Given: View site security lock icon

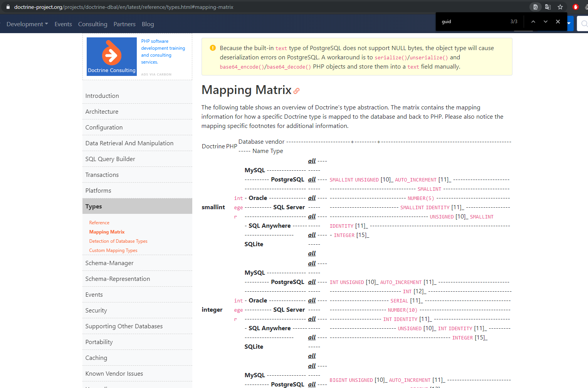Looking at the screenshot, I should click(8, 7).
